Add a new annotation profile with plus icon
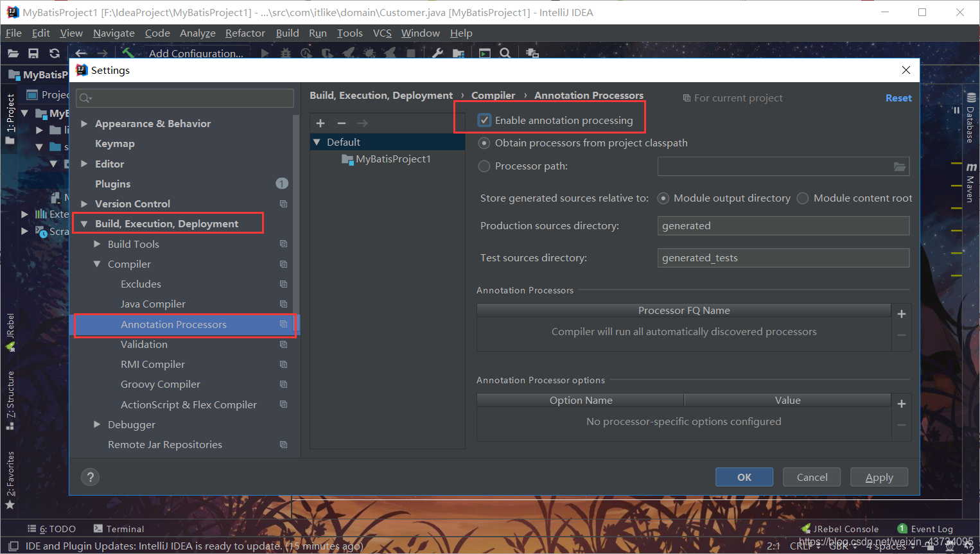Viewport: 980px width, 554px height. [320, 123]
